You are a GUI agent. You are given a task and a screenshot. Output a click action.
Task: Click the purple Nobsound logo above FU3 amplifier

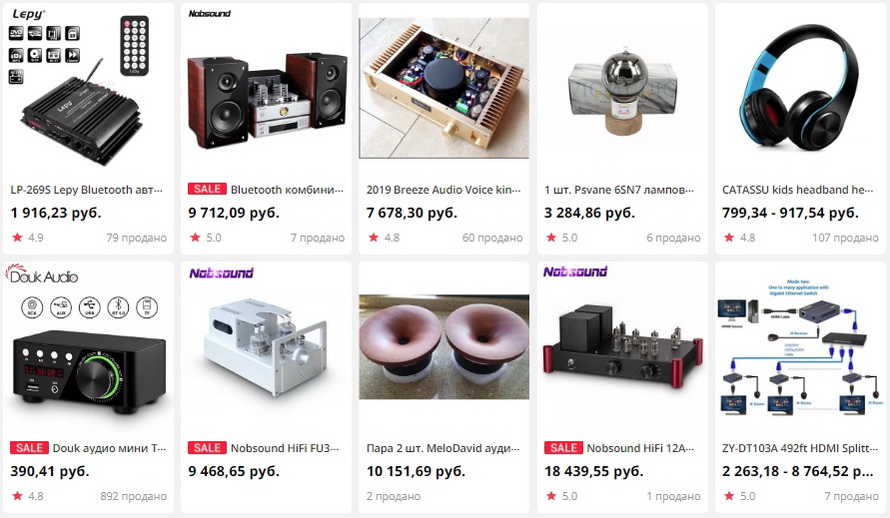pyautogui.click(x=221, y=273)
